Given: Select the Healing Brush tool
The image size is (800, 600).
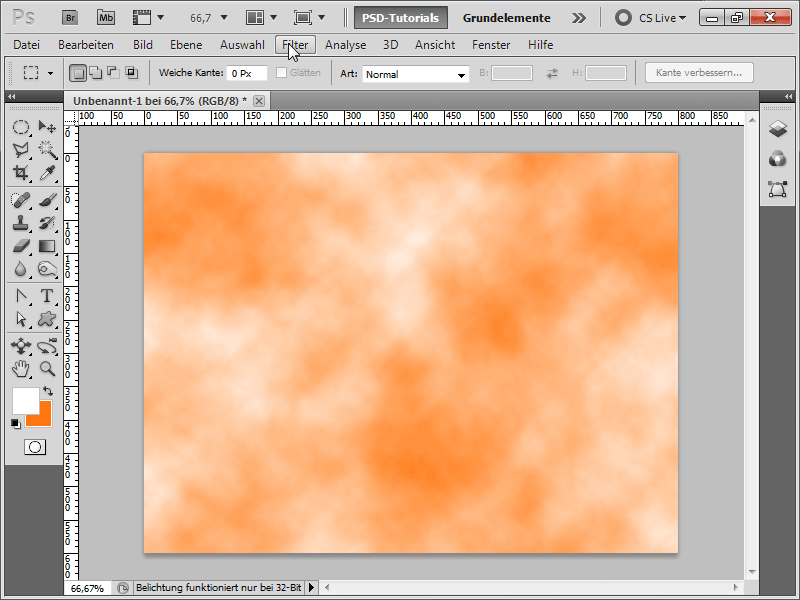Looking at the screenshot, I should coord(21,200).
